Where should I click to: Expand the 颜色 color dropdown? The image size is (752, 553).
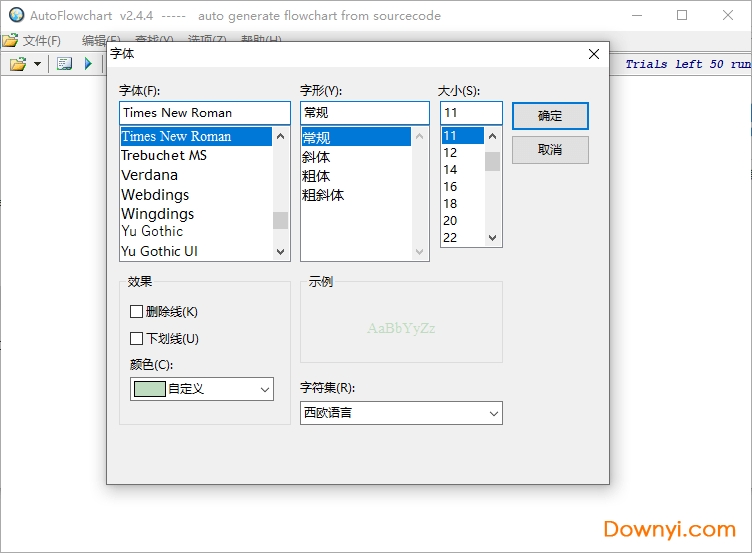pyautogui.click(x=265, y=389)
